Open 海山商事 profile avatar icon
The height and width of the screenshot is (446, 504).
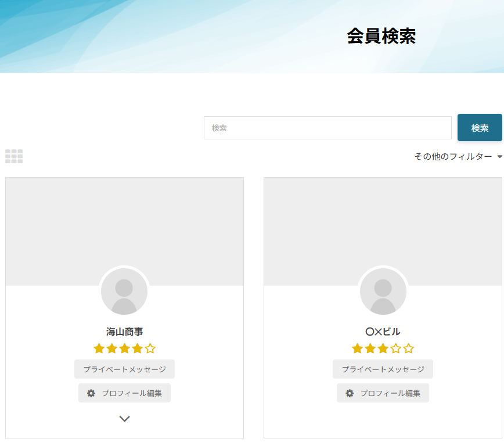pos(124,292)
